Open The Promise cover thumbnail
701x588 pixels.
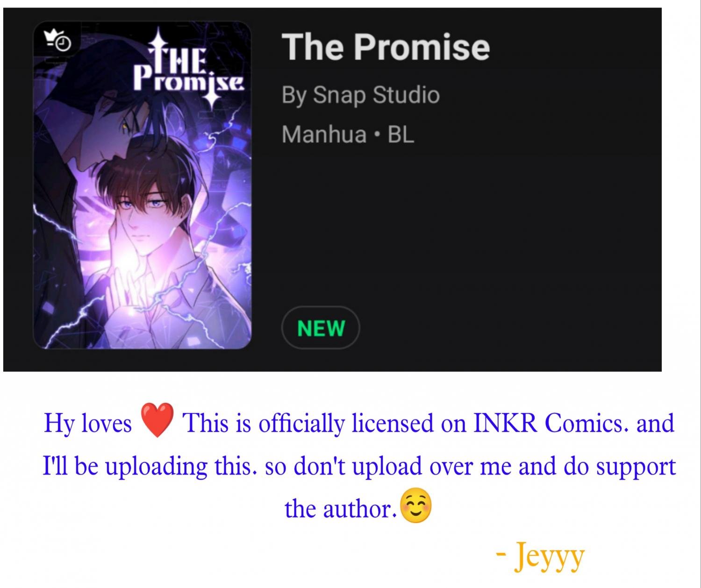[143, 185]
